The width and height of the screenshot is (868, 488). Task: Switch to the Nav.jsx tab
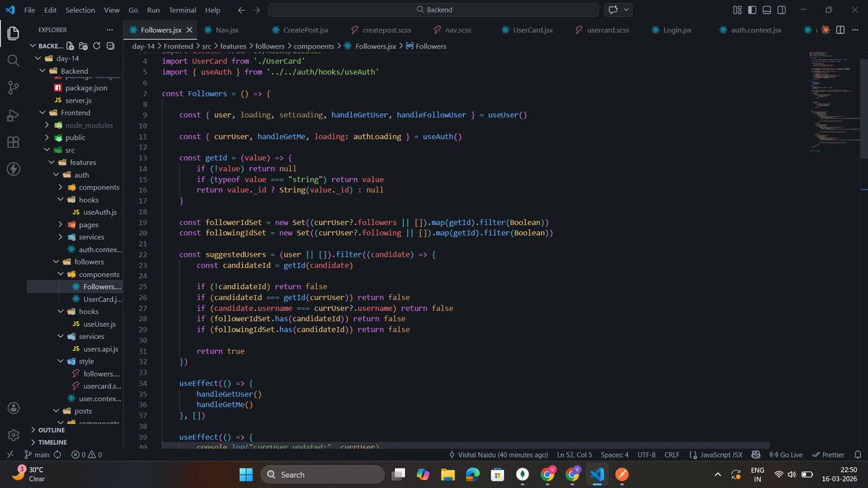point(226,30)
